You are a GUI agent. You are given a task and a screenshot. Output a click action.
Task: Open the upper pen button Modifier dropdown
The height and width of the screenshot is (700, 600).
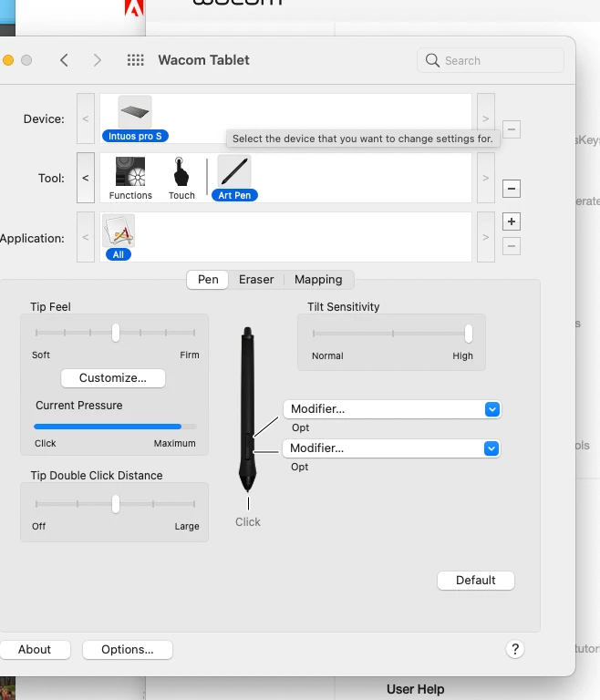coord(392,409)
